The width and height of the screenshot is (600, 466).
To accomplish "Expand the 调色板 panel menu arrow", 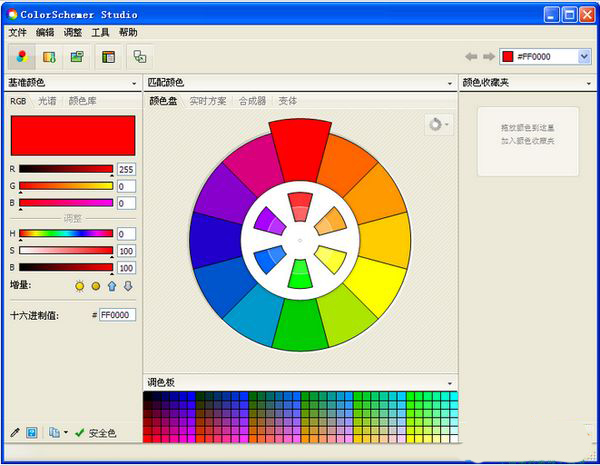I will coord(450,383).
